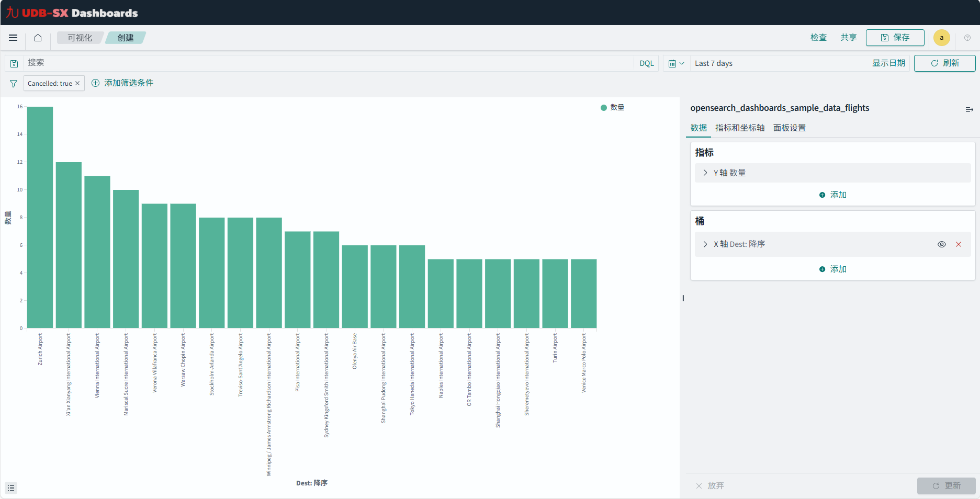Open the calendar quick date dropdown
Viewport: 980px width, 499px height.
click(676, 63)
